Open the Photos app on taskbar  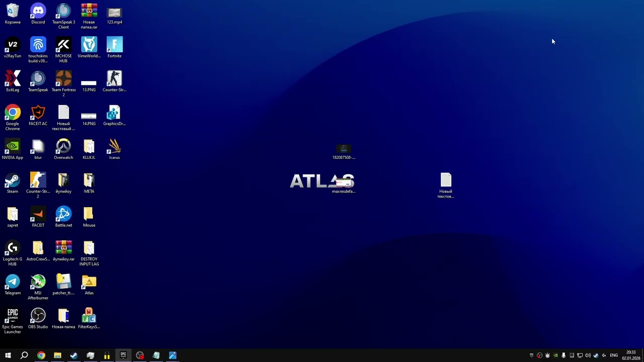(x=173, y=355)
